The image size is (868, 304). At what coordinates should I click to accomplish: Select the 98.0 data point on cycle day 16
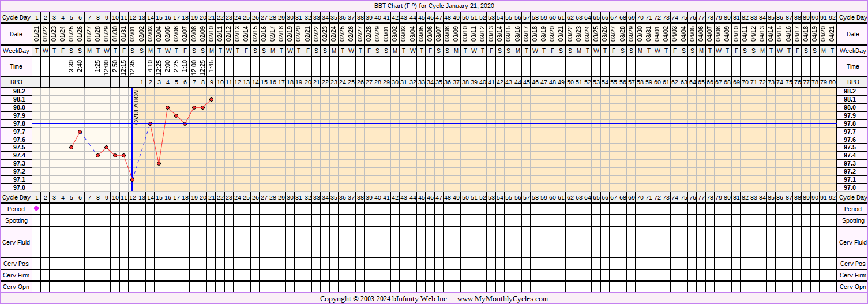pos(167,107)
